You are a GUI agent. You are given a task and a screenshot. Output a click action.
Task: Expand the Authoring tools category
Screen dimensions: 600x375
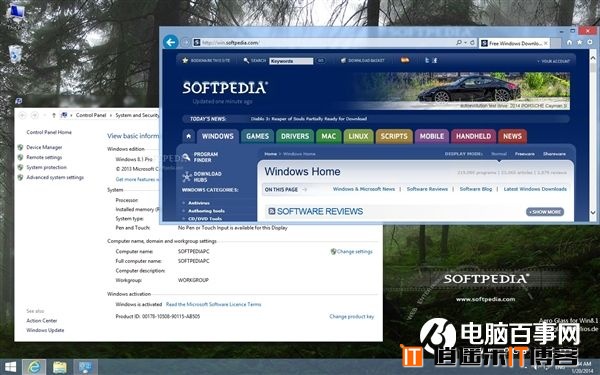pos(206,211)
